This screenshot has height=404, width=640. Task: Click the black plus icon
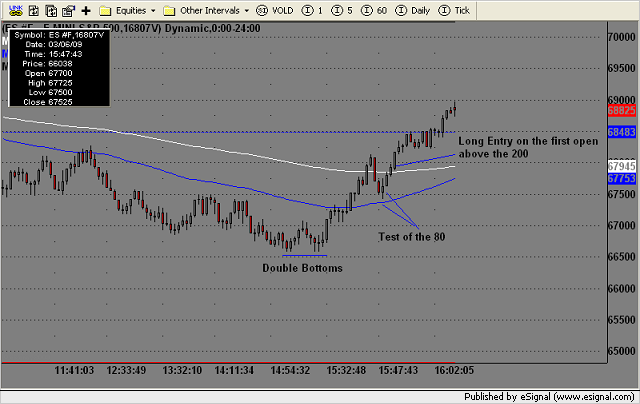pos(86,11)
